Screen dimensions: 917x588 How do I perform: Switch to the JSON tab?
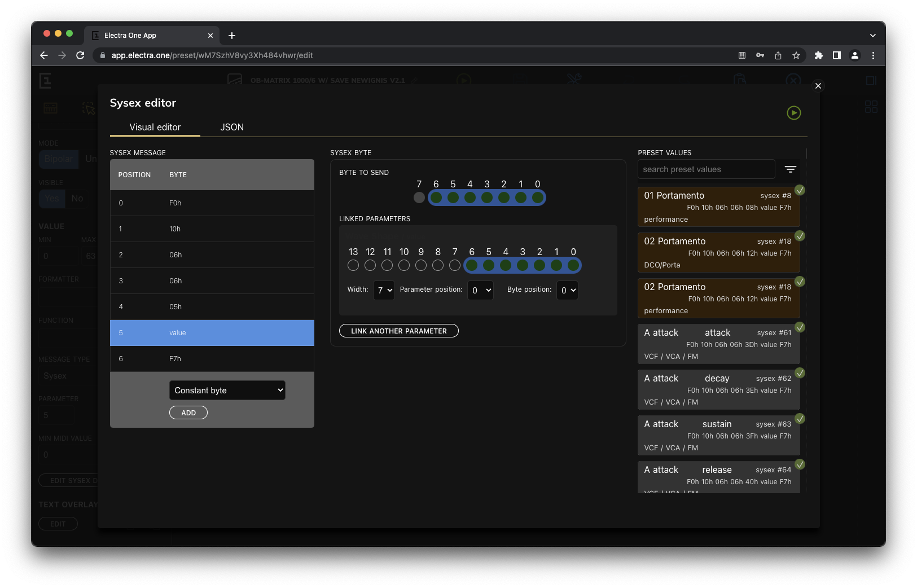click(x=232, y=128)
